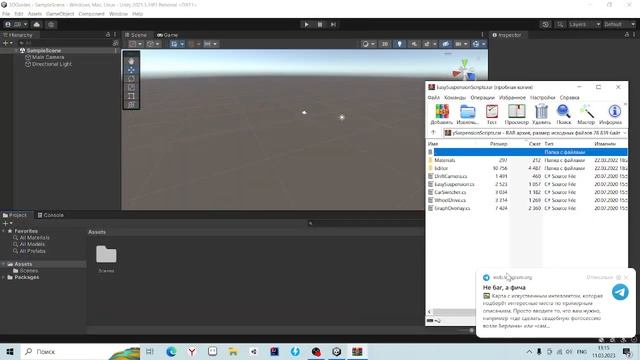Screen dimensions: 640x360
Task: Toggle scene visibility button in Scene toolbar
Action: [445, 44]
